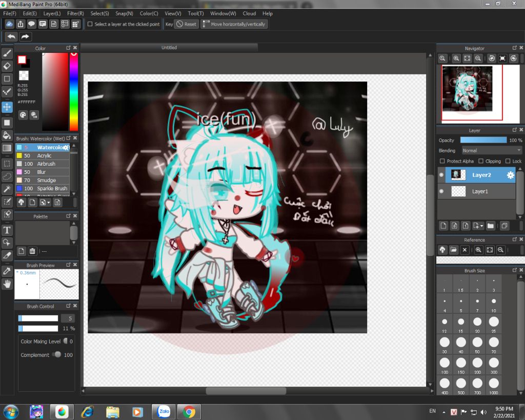
Task: Select the Move tool
Action: coord(7,107)
